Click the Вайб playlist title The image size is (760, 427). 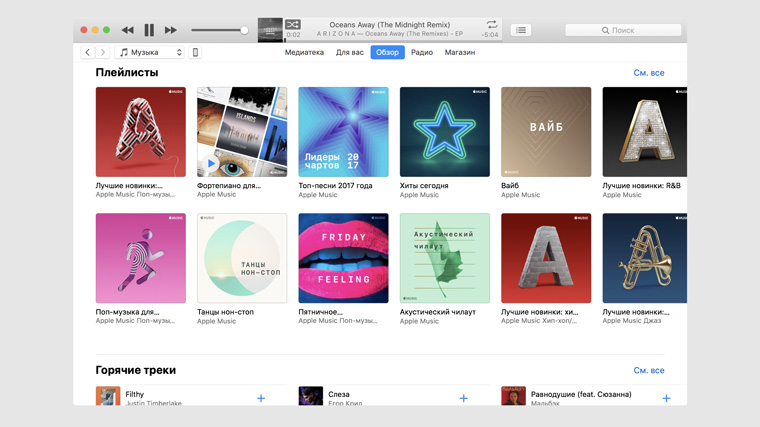coord(510,186)
